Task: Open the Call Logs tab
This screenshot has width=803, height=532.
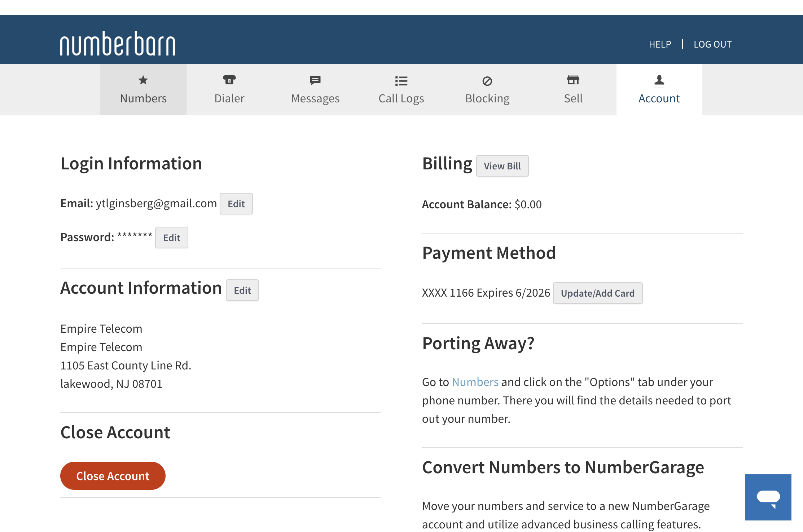Action: click(401, 90)
